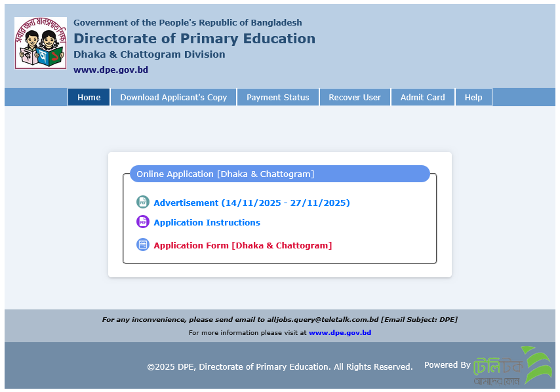This screenshot has width=560, height=392.
Task: Click the form icon beside Application Form
Action: [142, 245]
